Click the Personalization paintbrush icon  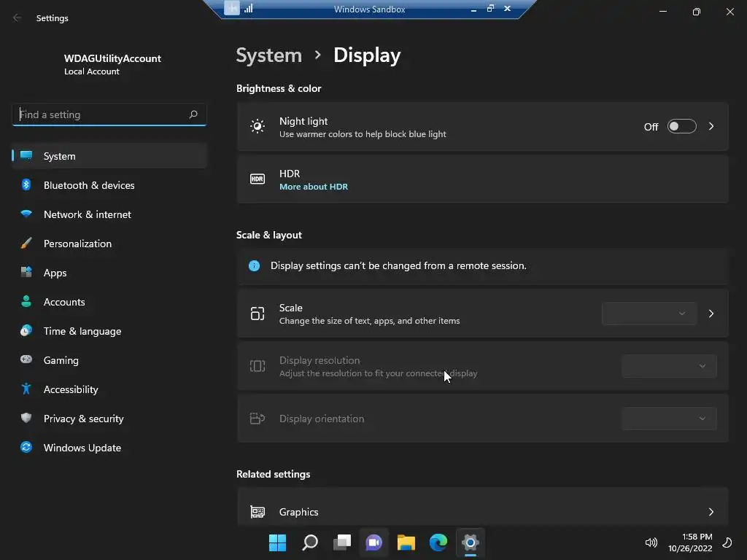click(x=26, y=243)
